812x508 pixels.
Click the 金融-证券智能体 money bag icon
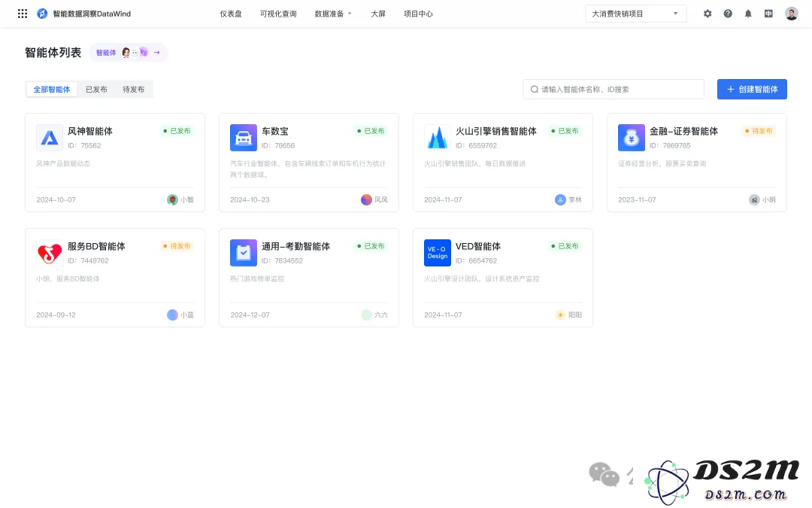(632, 138)
